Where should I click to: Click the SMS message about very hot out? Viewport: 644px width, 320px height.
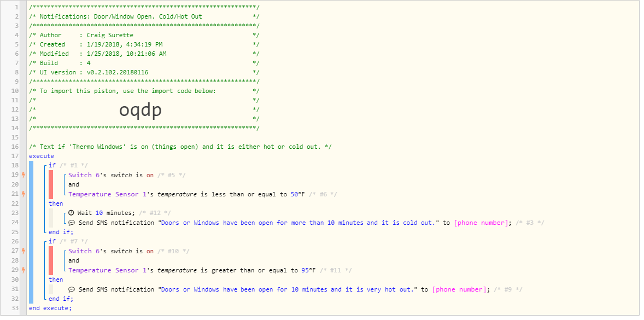pyautogui.click(x=289, y=289)
